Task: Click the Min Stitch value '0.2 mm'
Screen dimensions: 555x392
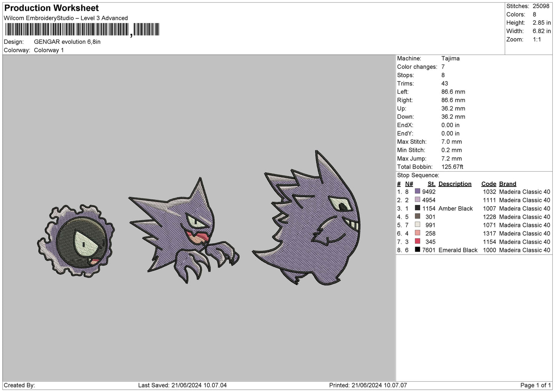Action: [452, 150]
